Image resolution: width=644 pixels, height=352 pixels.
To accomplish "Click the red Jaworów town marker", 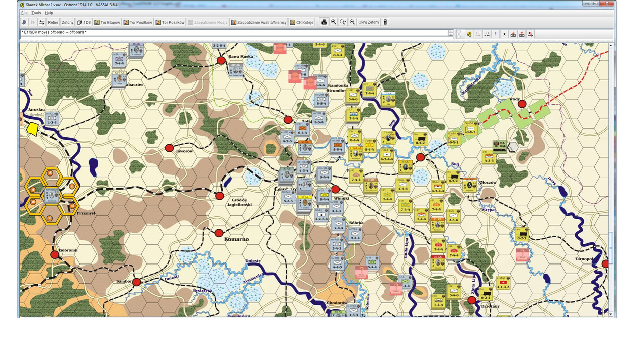I will click(x=169, y=148).
